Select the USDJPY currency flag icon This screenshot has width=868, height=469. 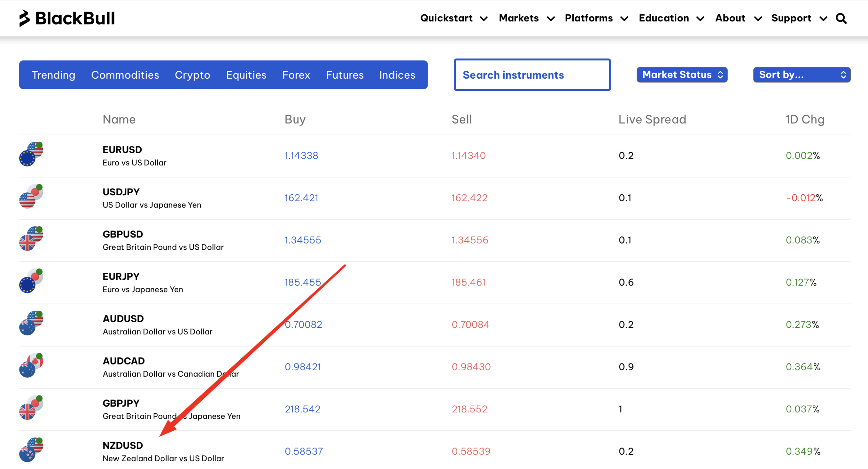coord(31,196)
